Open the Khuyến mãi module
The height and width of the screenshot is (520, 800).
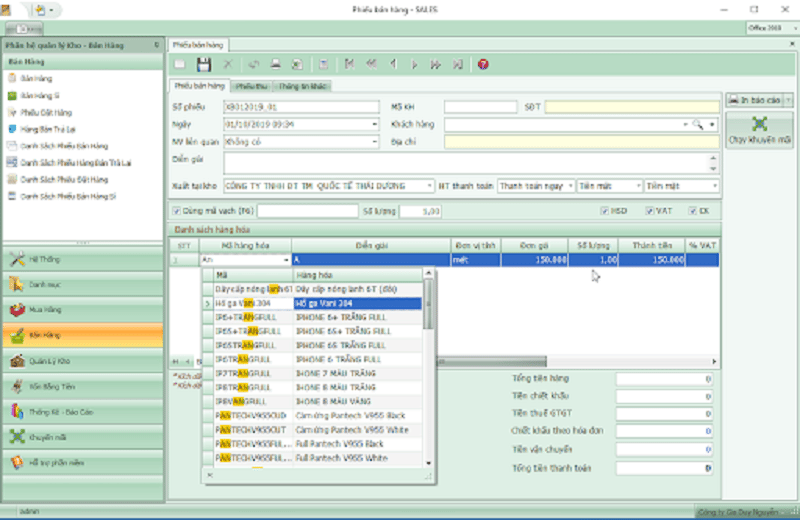83,437
